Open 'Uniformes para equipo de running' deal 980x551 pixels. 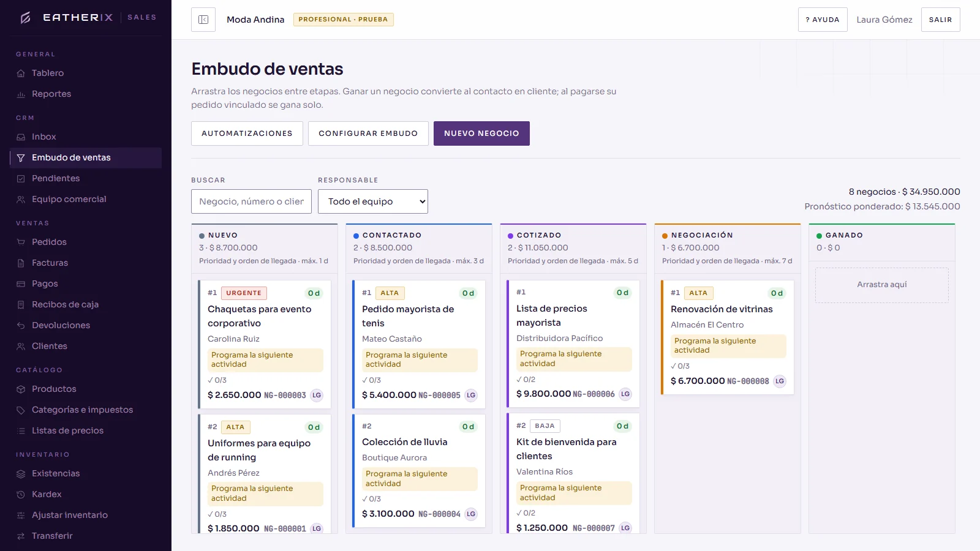[x=264, y=474]
